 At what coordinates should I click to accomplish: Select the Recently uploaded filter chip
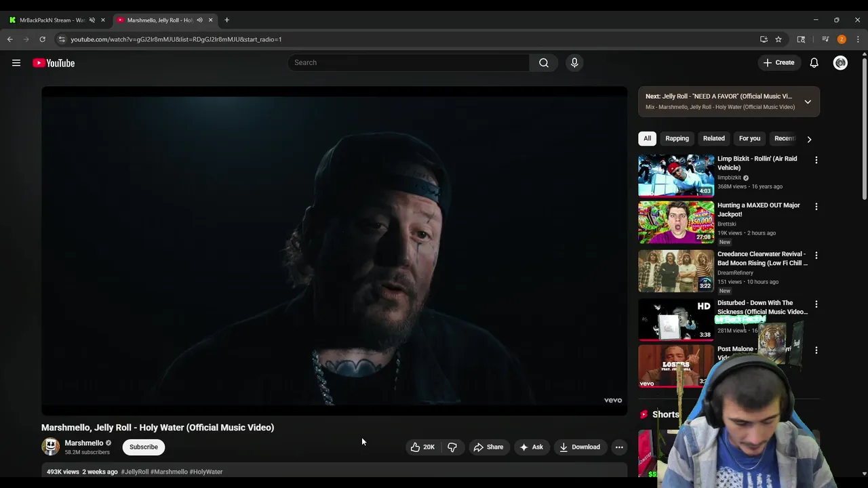coord(785,138)
